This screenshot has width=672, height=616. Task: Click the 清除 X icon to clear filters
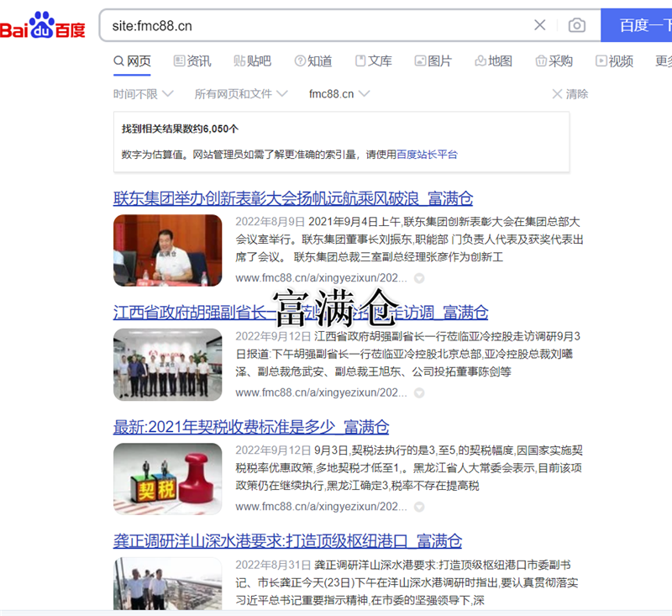coord(555,92)
